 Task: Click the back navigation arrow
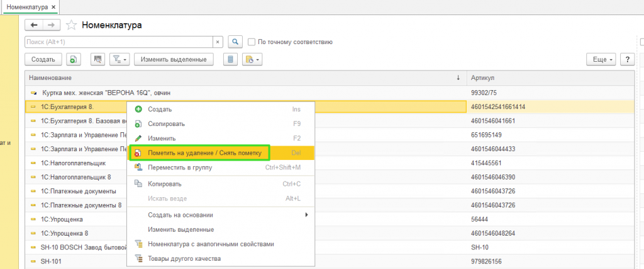34,25
